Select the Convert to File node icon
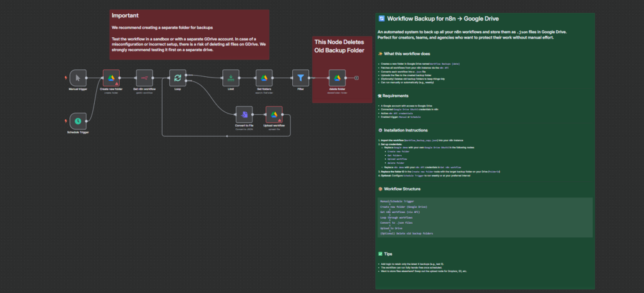 tap(244, 115)
